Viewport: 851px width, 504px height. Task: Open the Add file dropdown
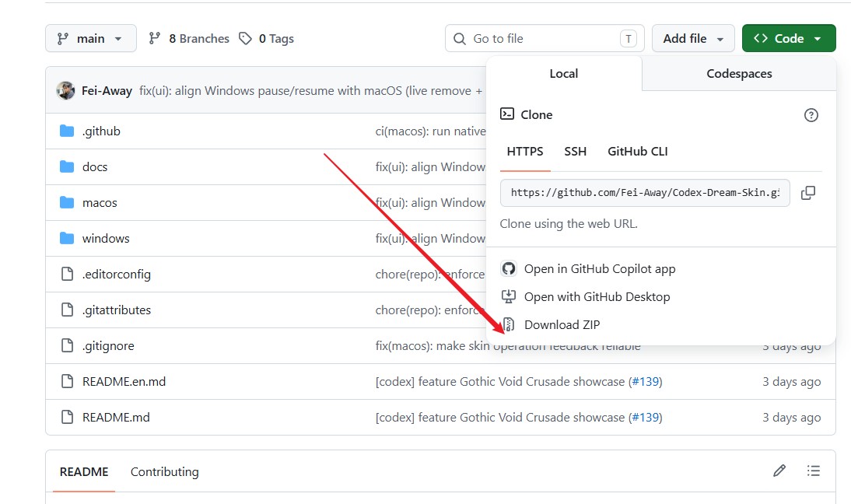point(693,39)
